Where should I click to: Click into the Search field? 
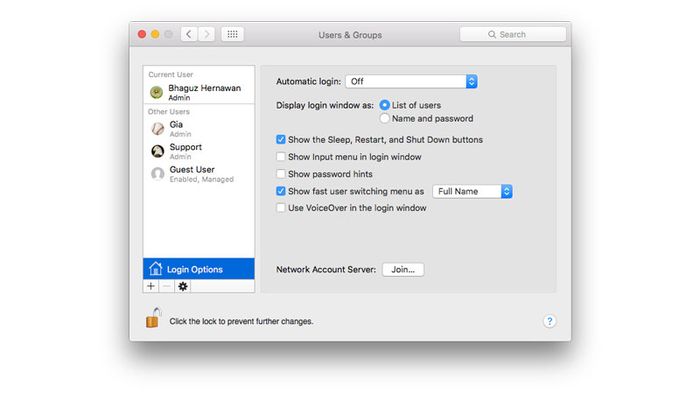tap(513, 34)
